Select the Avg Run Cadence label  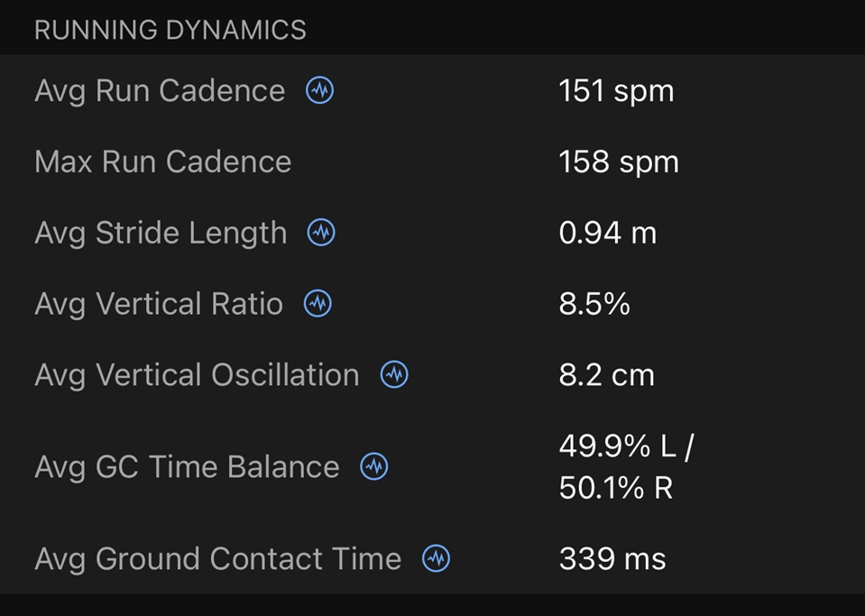[x=160, y=91]
